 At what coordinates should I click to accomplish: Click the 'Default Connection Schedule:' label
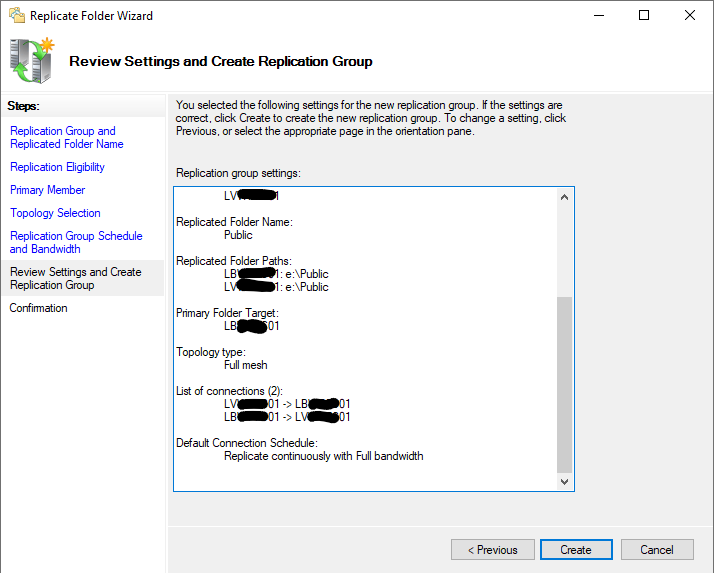[247, 443]
